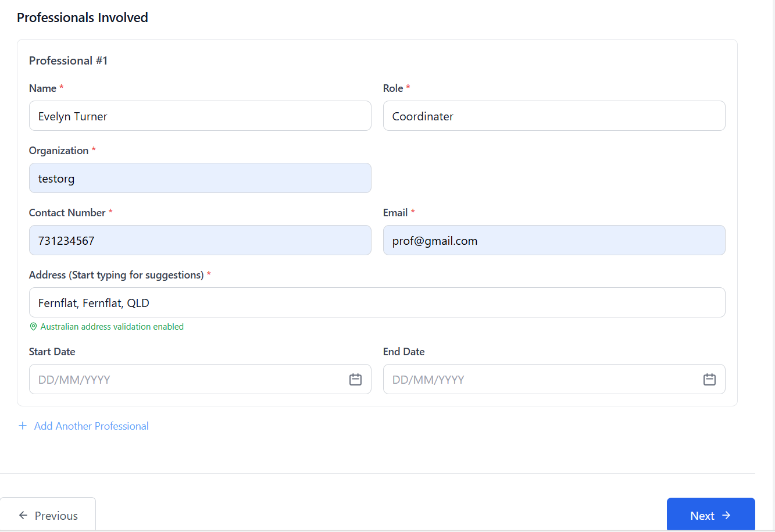Select the Role field containing Coordinater
The width and height of the screenshot is (775, 532).
click(554, 116)
